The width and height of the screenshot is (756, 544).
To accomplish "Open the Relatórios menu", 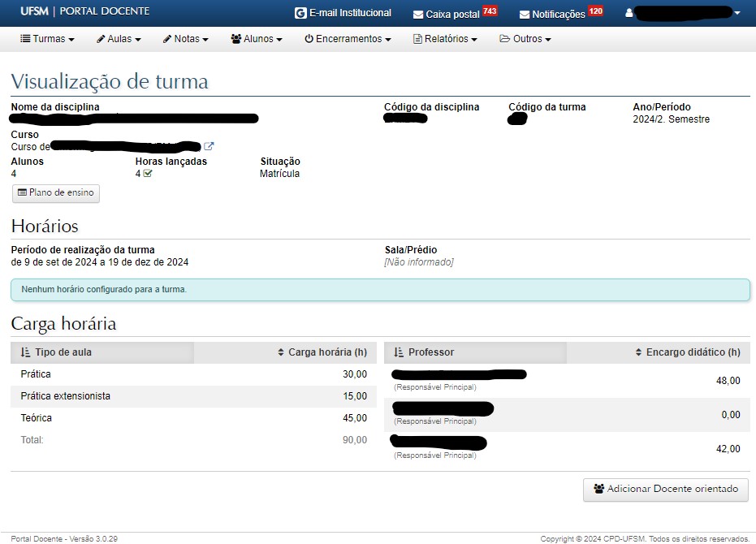I will tap(445, 39).
